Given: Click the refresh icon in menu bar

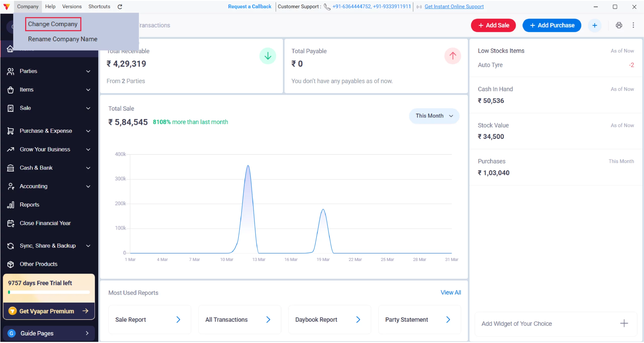Looking at the screenshot, I should coord(120,7).
